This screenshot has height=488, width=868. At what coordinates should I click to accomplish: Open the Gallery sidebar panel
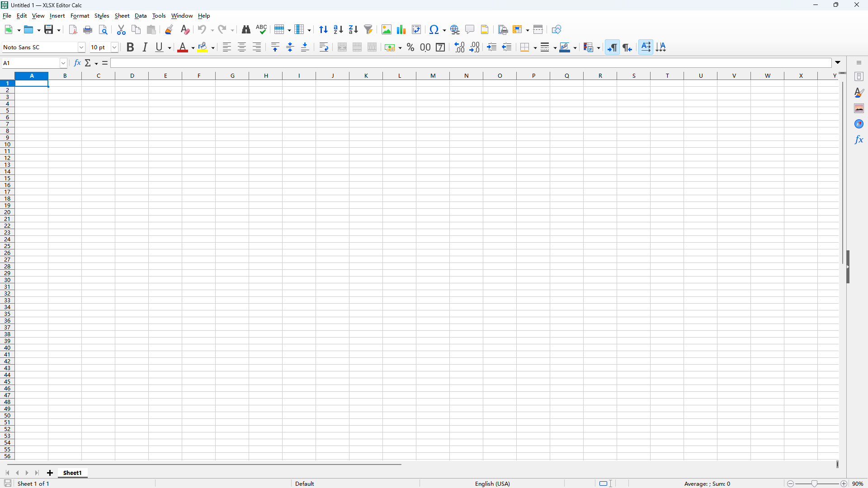859,108
